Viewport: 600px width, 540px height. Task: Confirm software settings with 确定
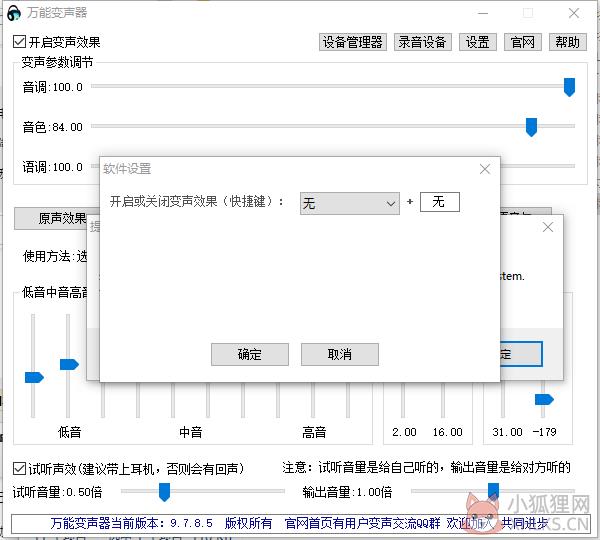tap(250, 354)
